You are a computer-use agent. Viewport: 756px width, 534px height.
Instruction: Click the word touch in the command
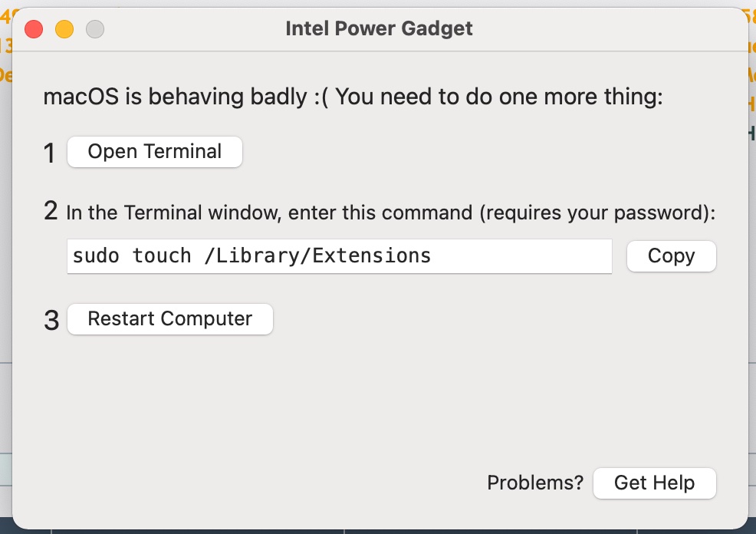162,255
